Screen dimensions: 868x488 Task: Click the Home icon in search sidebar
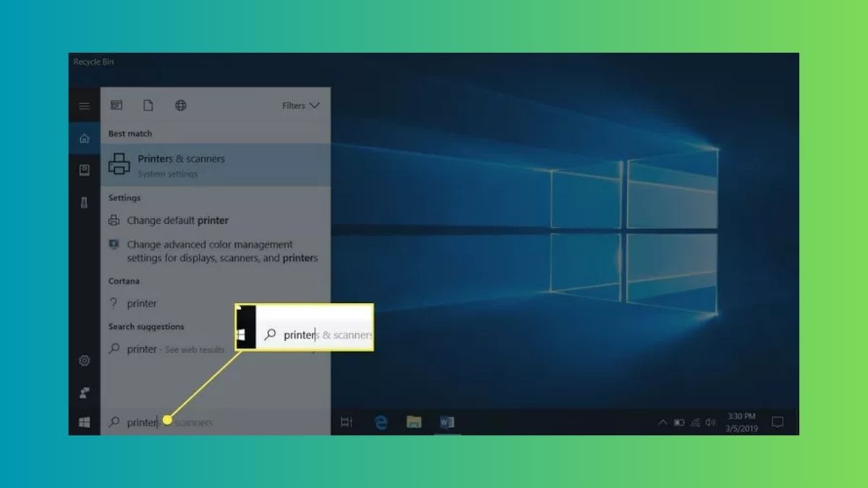point(85,138)
